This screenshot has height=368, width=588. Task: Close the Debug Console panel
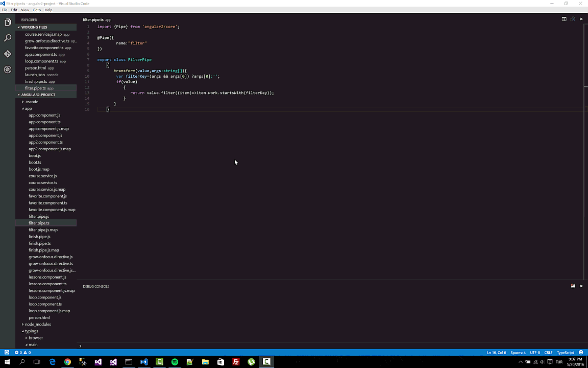click(x=581, y=286)
